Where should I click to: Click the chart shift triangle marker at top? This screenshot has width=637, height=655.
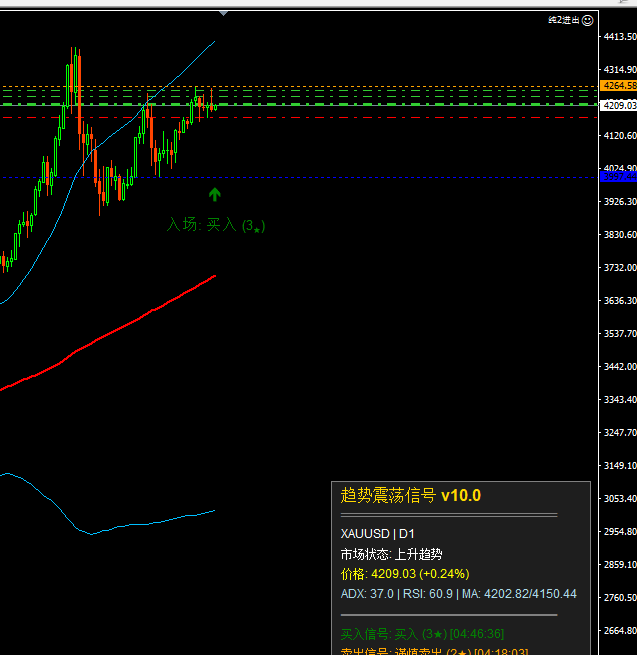tap(223, 13)
